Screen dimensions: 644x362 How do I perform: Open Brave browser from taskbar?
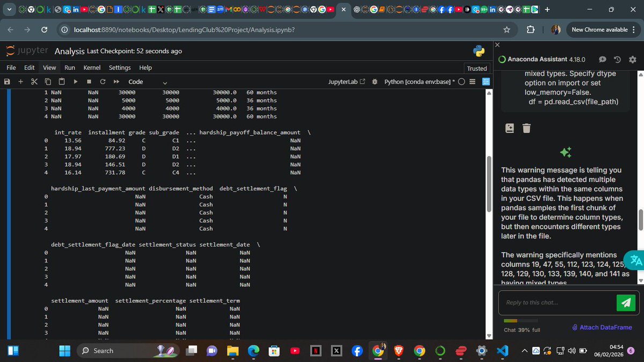coord(398,350)
